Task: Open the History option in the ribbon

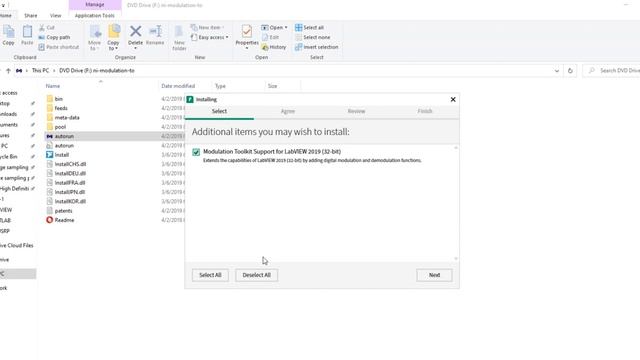Action: point(274,47)
